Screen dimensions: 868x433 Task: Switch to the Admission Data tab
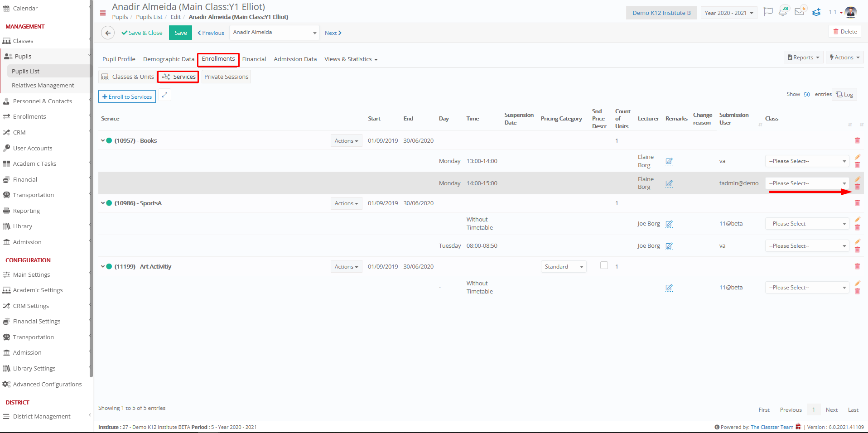pos(295,59)
